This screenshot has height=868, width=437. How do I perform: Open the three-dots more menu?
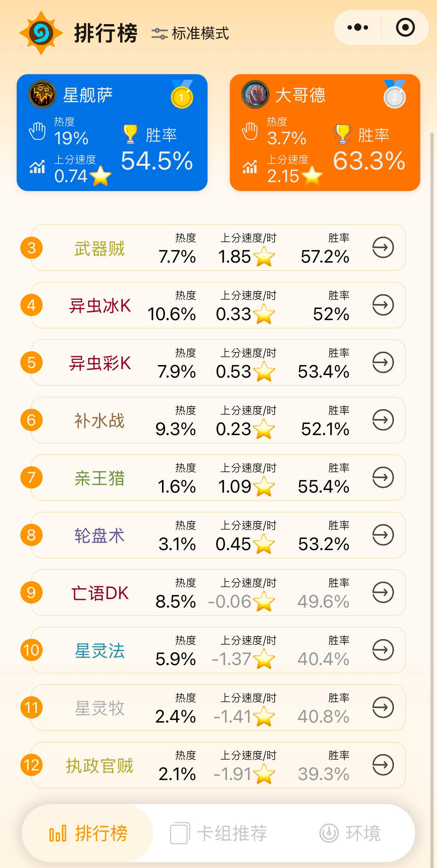358,27
